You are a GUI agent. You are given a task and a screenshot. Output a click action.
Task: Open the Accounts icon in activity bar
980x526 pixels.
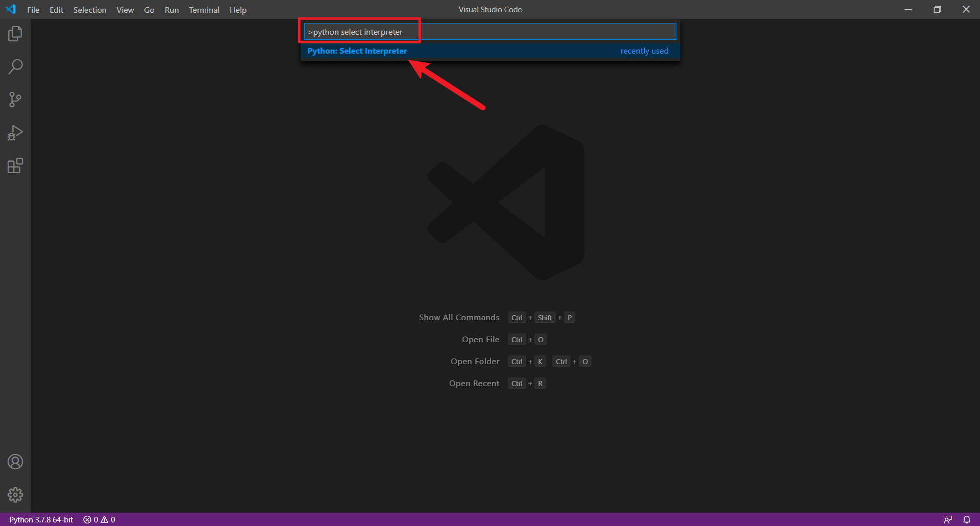click(x=15, y=461)
